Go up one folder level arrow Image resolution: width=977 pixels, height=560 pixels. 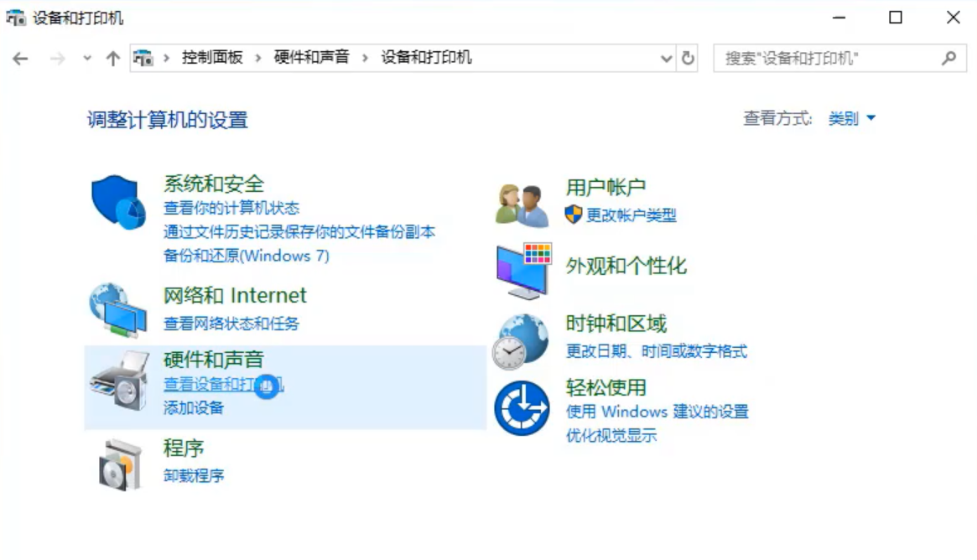(x=113, y=58)
